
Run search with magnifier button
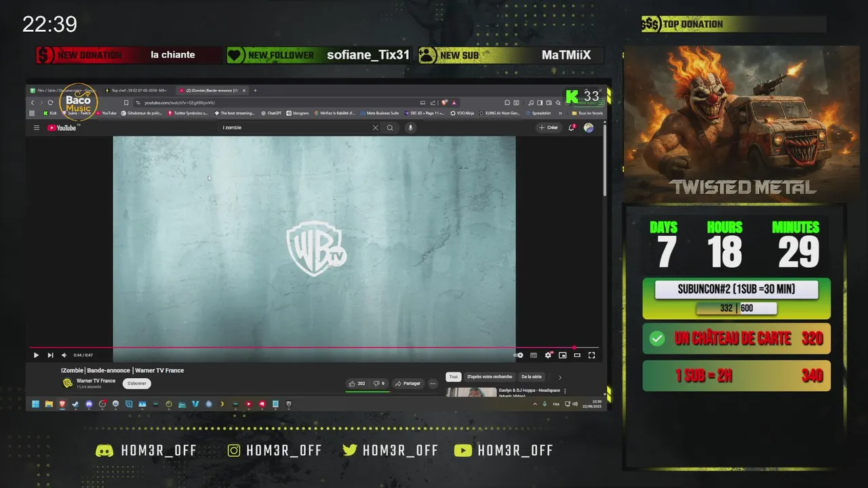[390, 127]
